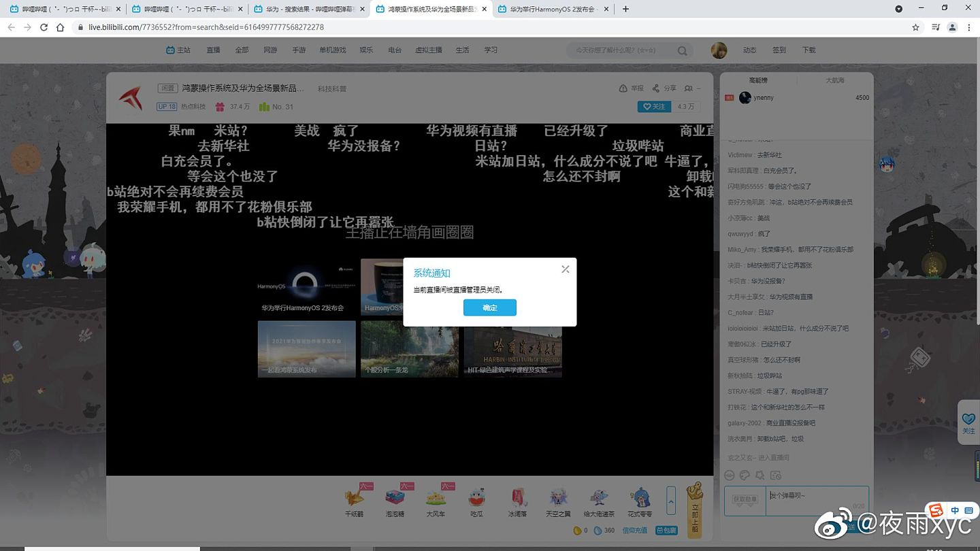Open 华为举行HarmonyOS 2发布会 recommended stream
This screenshot has height=551, width=980.
point(306,286)
